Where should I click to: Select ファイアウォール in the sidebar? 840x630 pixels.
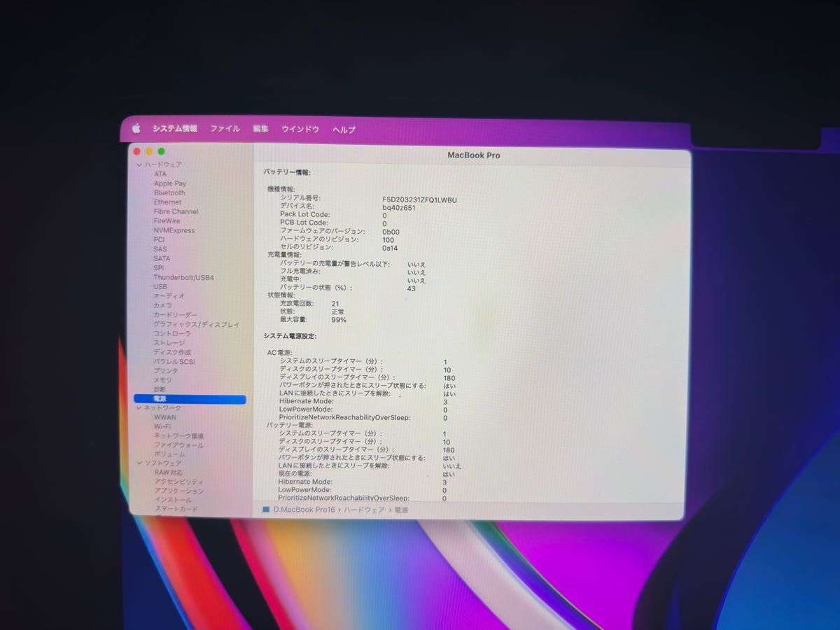[x=179, y=445]
